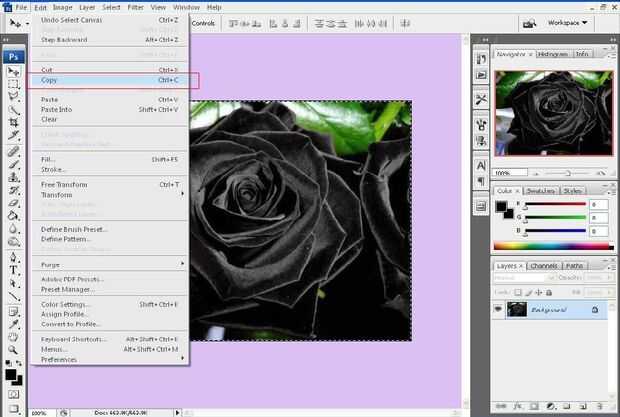This screenshot has height=417, width=620.
Task: Select the Hand tool
Action: pyautogui.click(x=13, y=337)
